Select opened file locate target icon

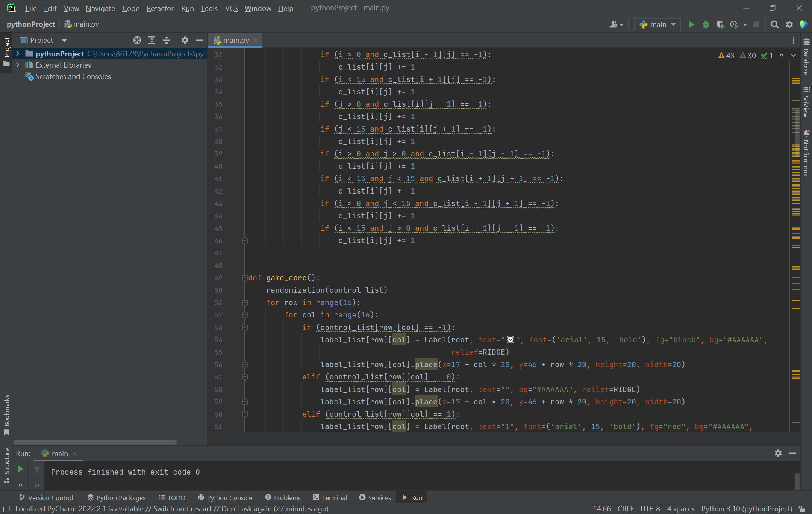point(137,40)
